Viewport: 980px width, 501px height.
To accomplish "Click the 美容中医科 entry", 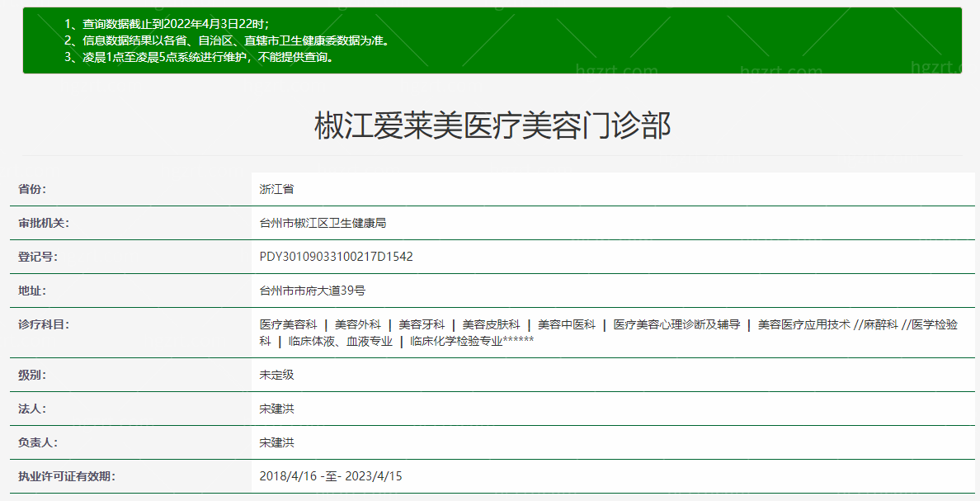I will pos(566,324).
